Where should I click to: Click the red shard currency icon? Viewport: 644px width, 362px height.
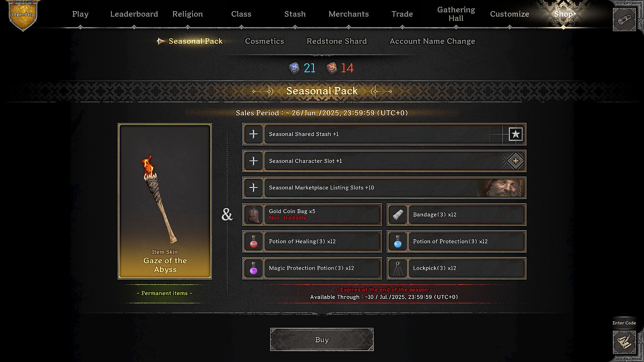332,68
